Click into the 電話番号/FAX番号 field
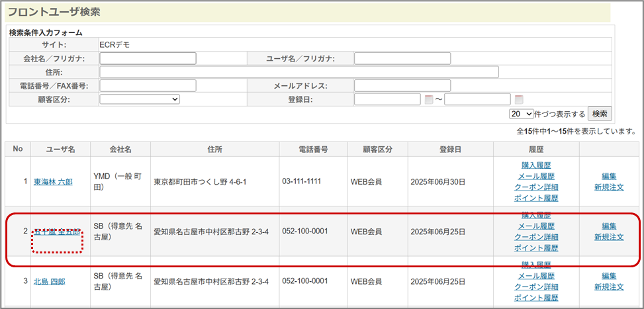The image size is (644, 309). click(148, 85)
